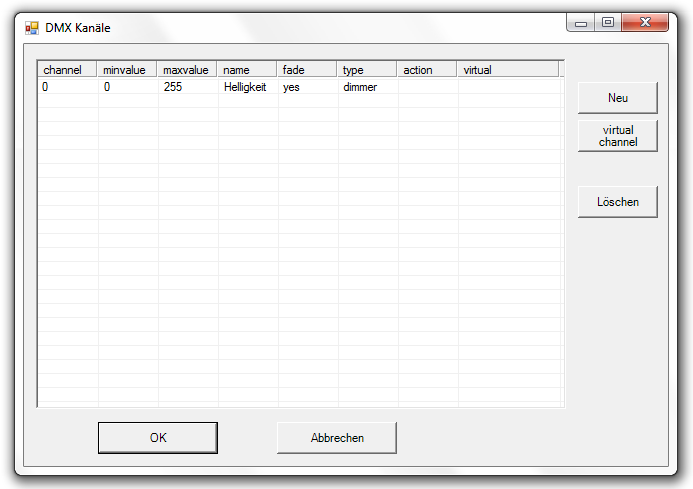Click the Neu button
Image resolution: width=693 pixels, height=489 pixels.
[x=617, y=98]
